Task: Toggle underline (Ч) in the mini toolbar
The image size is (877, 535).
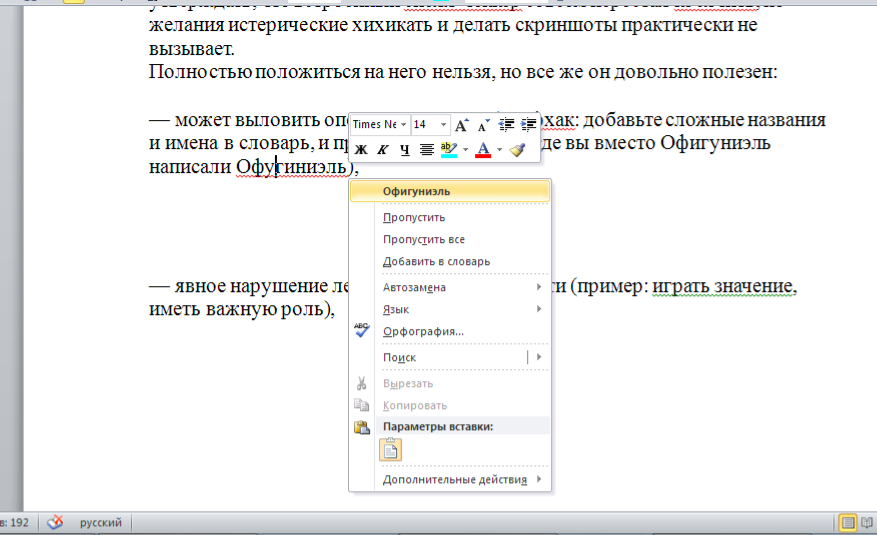Action: [404, 150]
